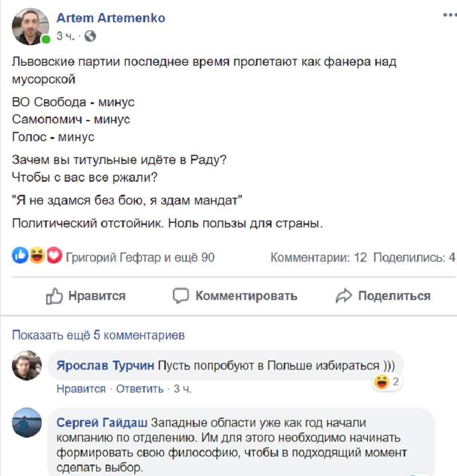Image resolution: width=457 pixels, height=476 pixels.
Task: Open the Artem Artemenko profile name link
Action: coord(111,18)
